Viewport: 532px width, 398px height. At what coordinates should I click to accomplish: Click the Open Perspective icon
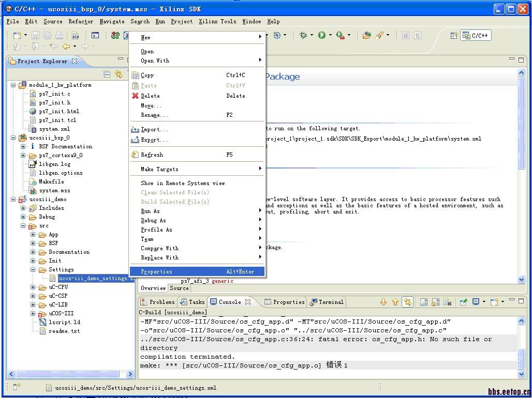[x=454, y=36]
